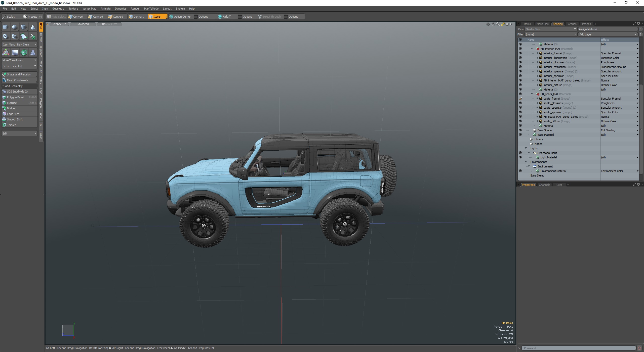Click the Polygon Bevel button
Screen dimensions: 644x352
(x=19, y=97)
